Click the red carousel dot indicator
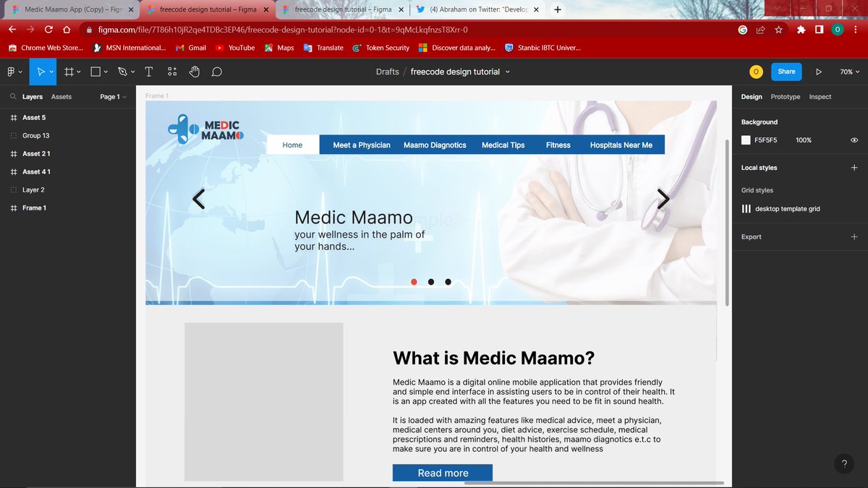The width and height of the screenshot is (868, 488). [x=414, y=282]
